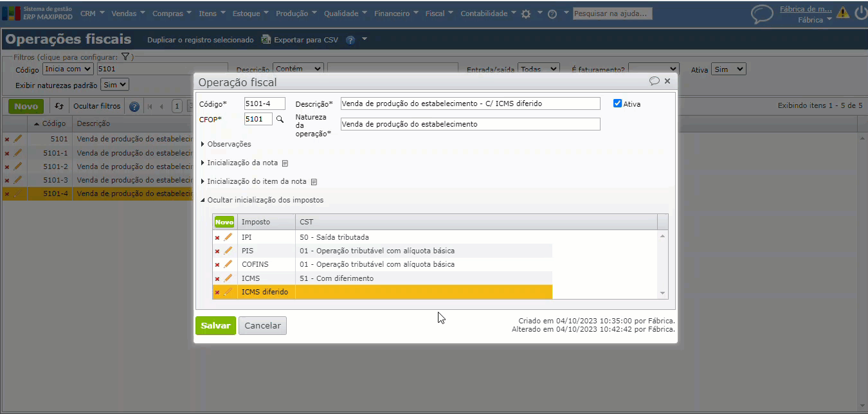The height and width of the screenshot is (414, 868).
Task: Open Código filter 'Inicia com' dropdown
Action: pyautogui.click(x=68, y=69)
